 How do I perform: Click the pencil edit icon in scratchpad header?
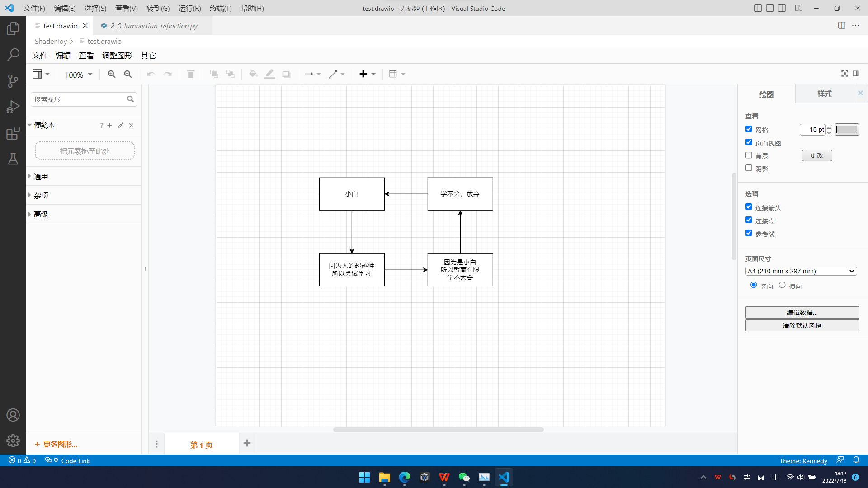tap(120, 126)
